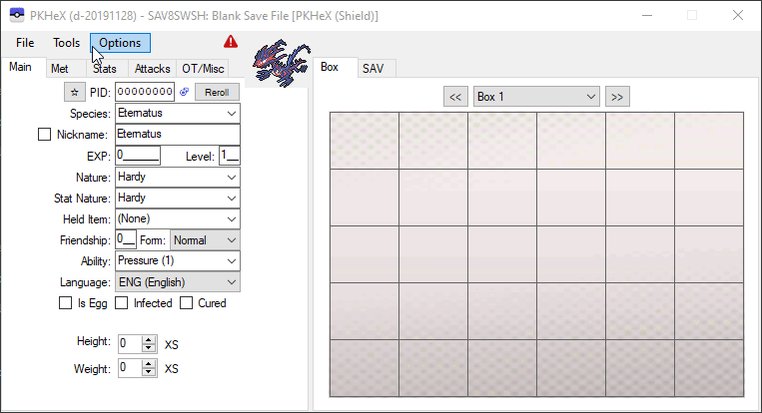Click the EXP input field

coord(138,155)
